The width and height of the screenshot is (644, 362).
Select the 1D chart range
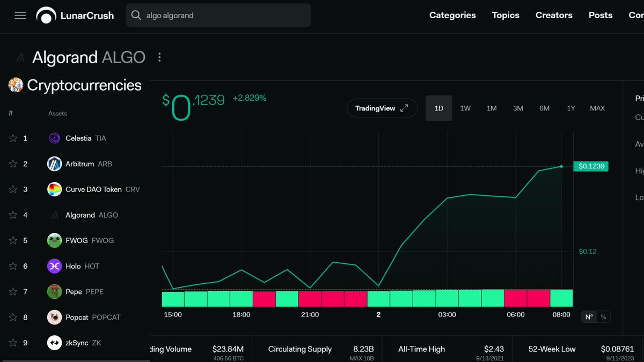(439, 108)
